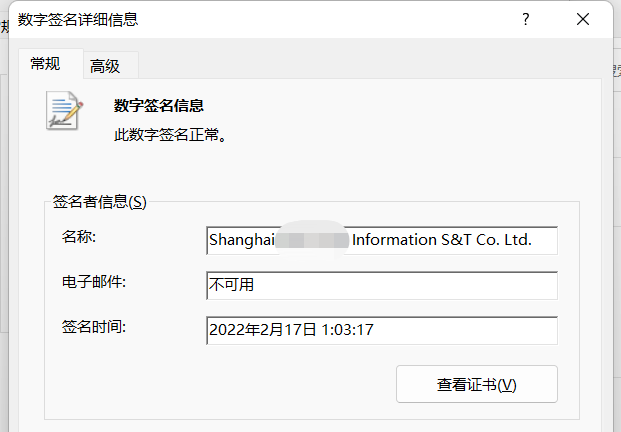Click the 签名者信息(S) group label
This screenshot has width=621, height=432.
pos(99,201)
